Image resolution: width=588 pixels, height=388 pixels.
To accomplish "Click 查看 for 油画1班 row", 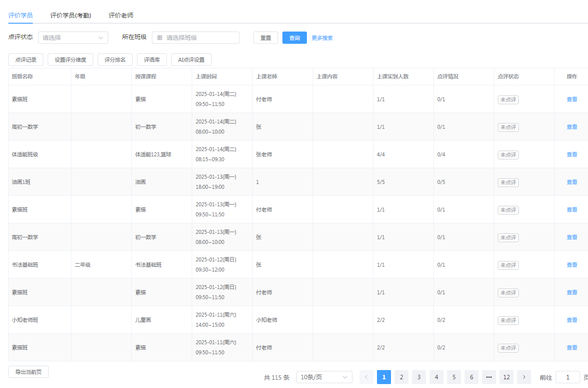I will pyautogui.click(x=572, y=182).
